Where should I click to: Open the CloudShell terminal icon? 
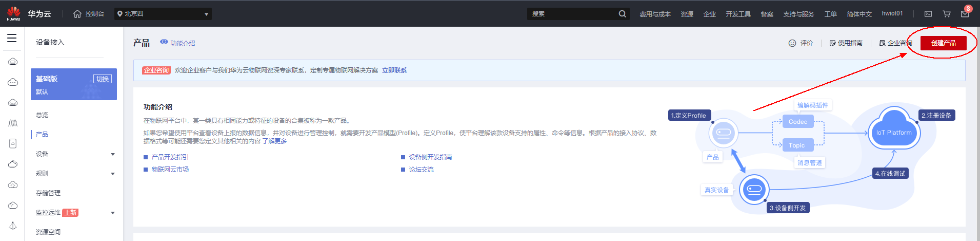tap(928, 14)
